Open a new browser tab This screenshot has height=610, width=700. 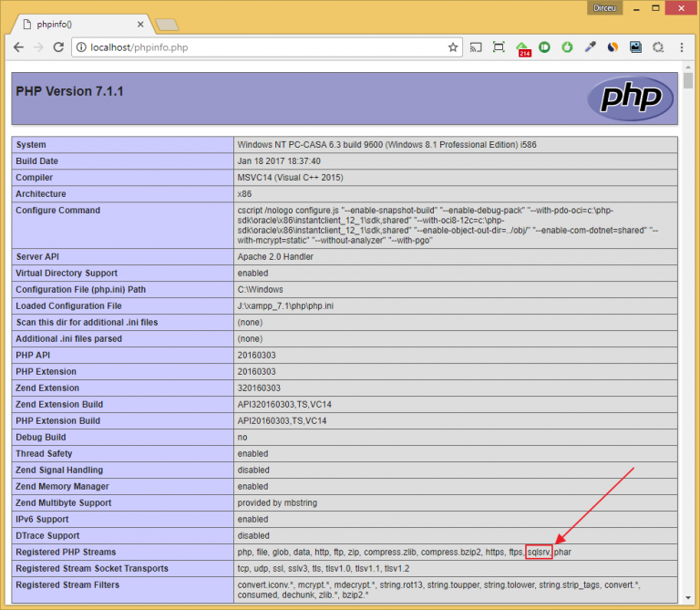pos(167,24)
